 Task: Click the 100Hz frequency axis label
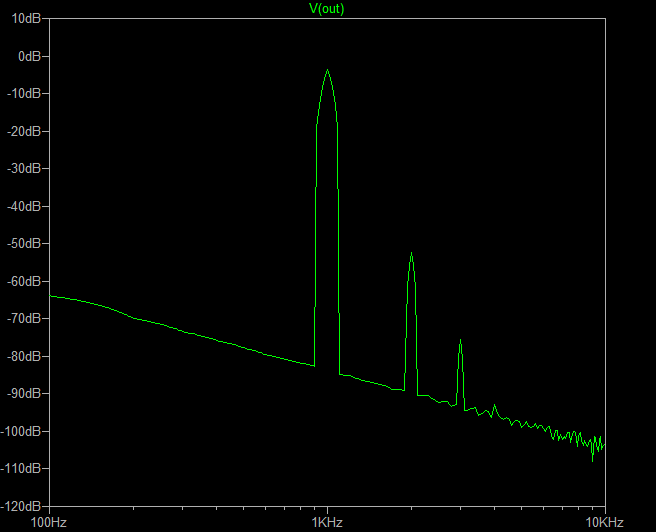[x=49, y=522]
